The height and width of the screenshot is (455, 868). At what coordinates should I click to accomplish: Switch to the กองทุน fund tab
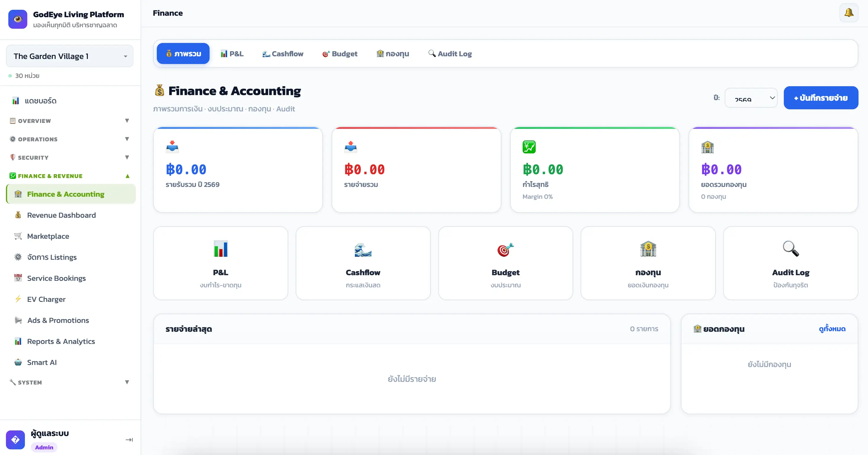coord(392,54)
